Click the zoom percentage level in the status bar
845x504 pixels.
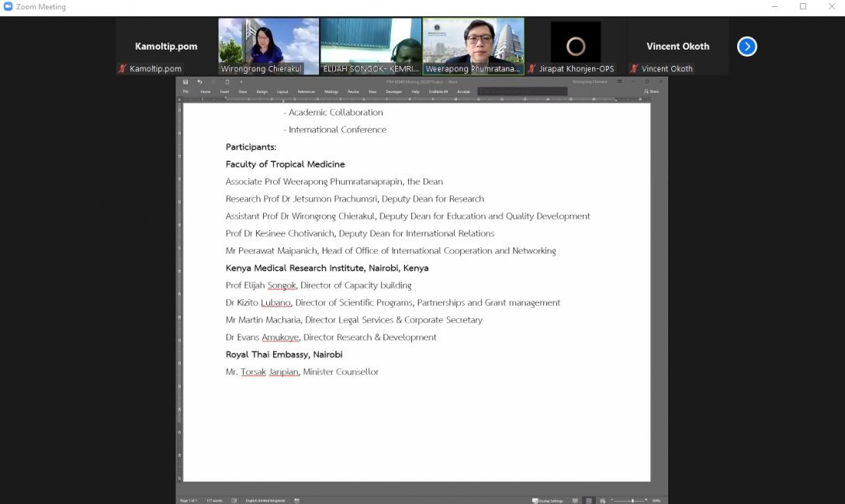coord(656,501)
